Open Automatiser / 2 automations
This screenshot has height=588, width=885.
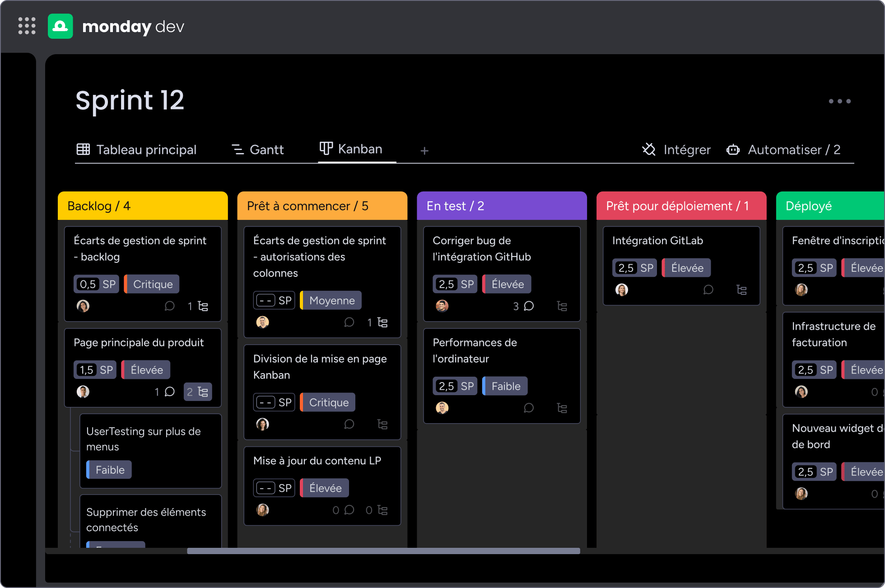click(783, 149)
